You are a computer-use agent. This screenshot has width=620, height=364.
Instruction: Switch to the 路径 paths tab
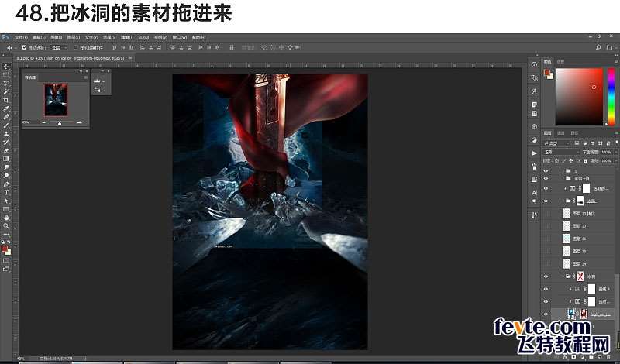click(x=574, y=133)
